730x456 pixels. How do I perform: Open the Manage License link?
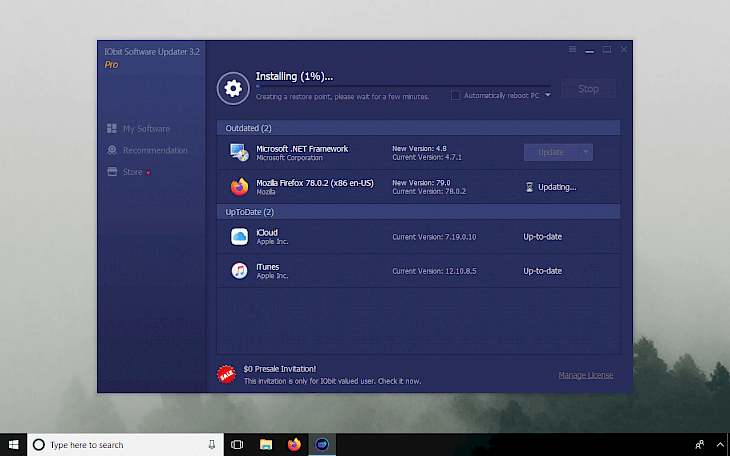(586, 375)
